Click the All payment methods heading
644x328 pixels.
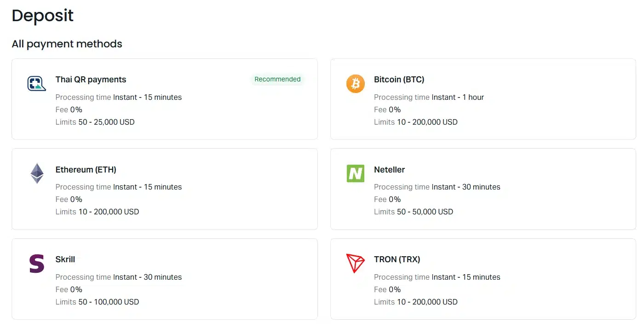click(x=67, y=44)
